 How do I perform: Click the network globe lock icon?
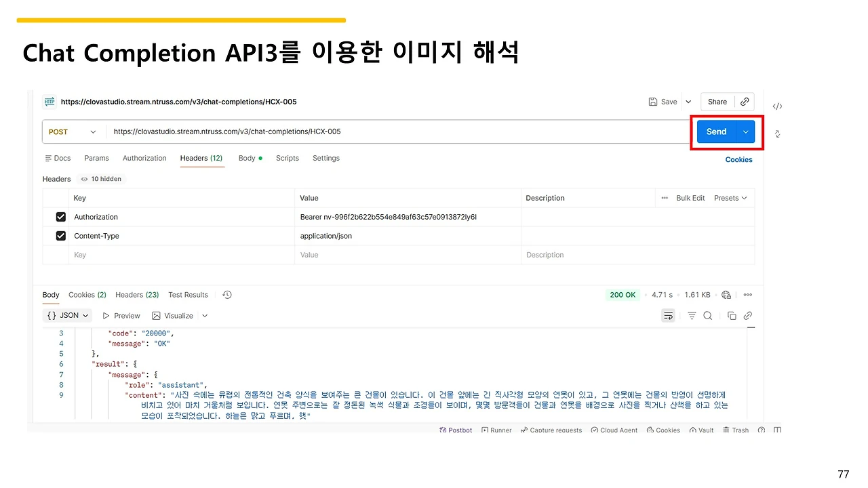click(726, 295)
